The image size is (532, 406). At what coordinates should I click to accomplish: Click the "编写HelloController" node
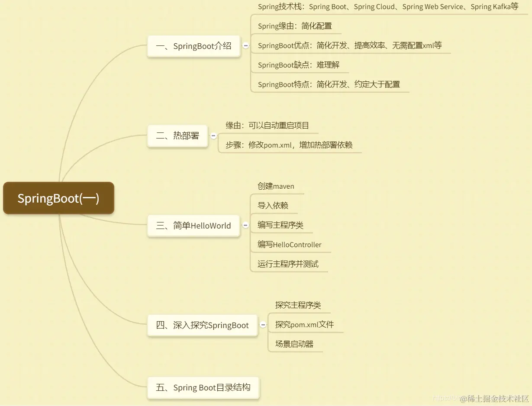(290, 245)
